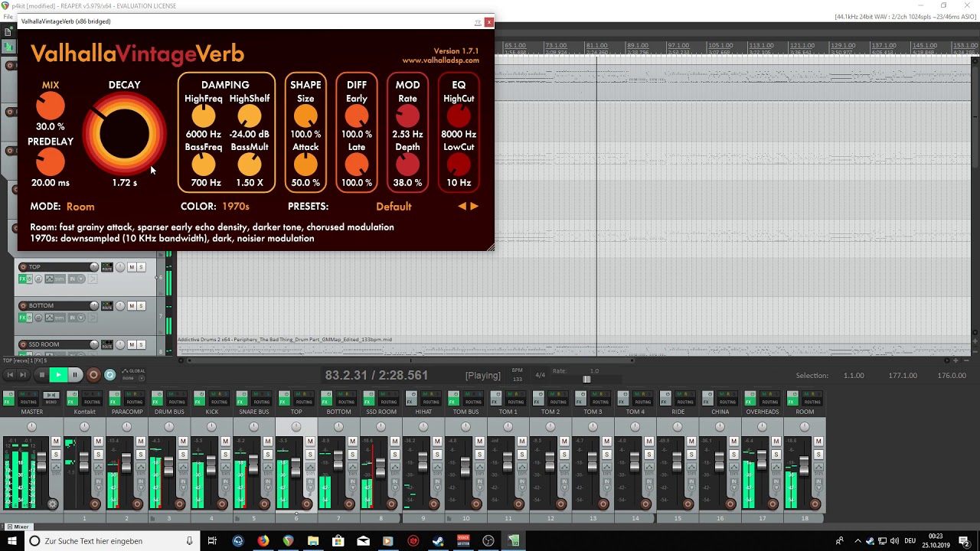
Task: Stop playback in the transport bar
Action: (x=42, y=375)
